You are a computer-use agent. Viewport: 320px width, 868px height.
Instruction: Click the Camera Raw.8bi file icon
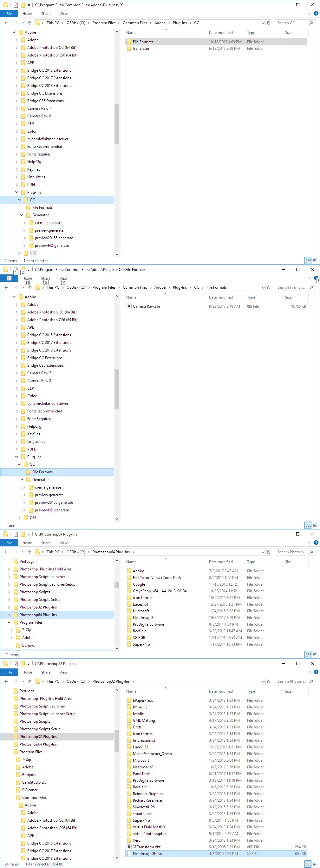coord(129,306)
